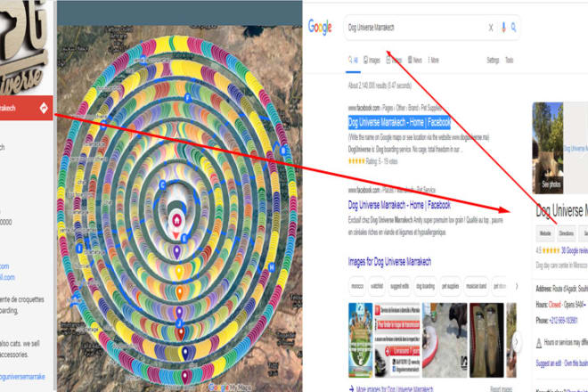This screenshot has width=588, height=392.
Task: Click the Dog Universe logo image
Action: [26, 47]
